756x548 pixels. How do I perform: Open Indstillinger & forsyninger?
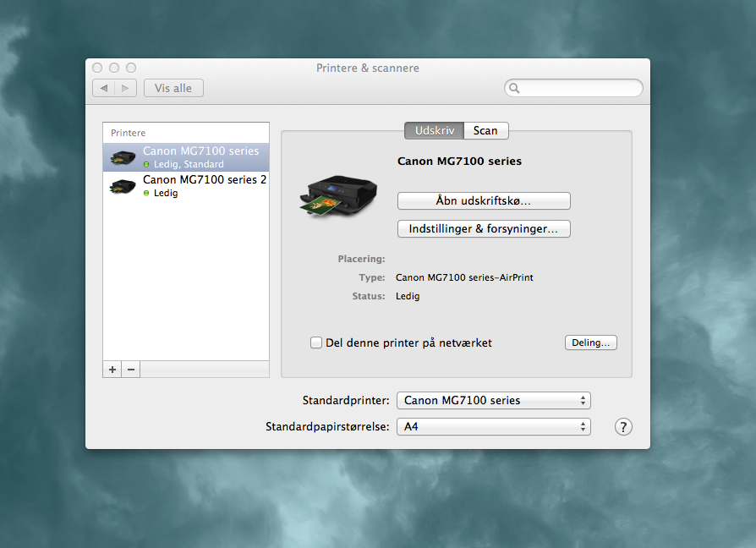click(x=484, y=228)
